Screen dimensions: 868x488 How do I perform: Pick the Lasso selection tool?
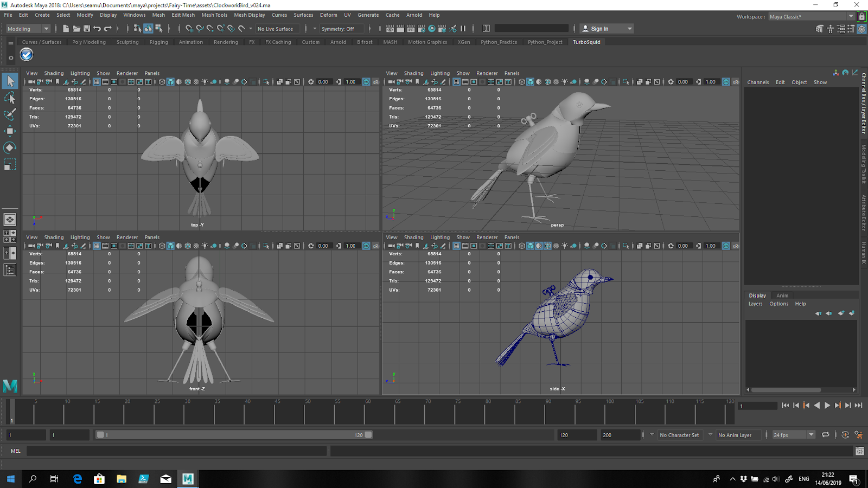pyautogui.click(x=10, y=98)
